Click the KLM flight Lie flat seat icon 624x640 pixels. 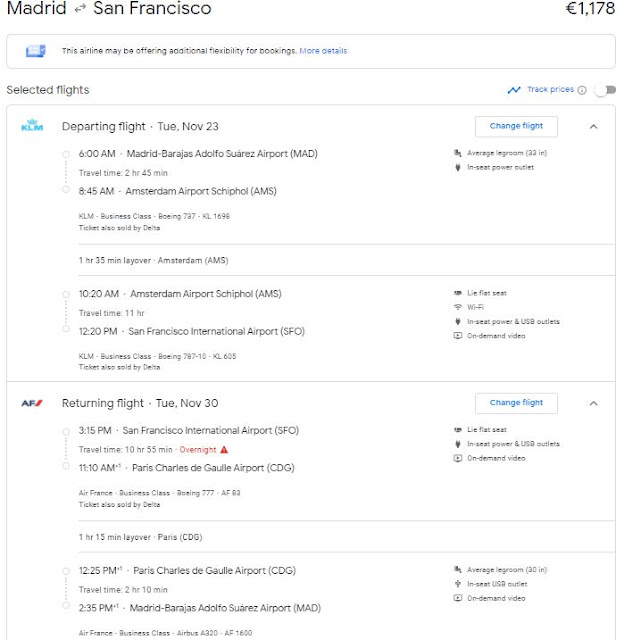[x=458, y=293]
